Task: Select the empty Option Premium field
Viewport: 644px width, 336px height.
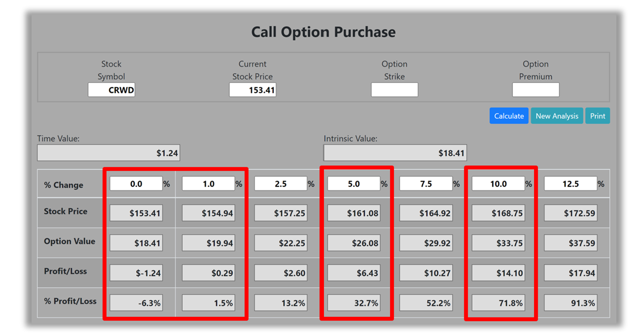Action: tap(536, 90)
